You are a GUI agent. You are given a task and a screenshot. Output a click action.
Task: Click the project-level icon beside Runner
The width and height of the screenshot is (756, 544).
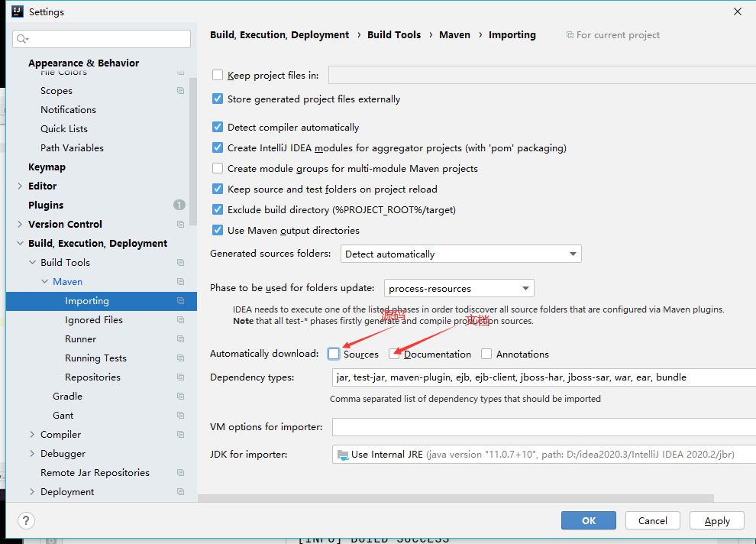tap(181, 339)
